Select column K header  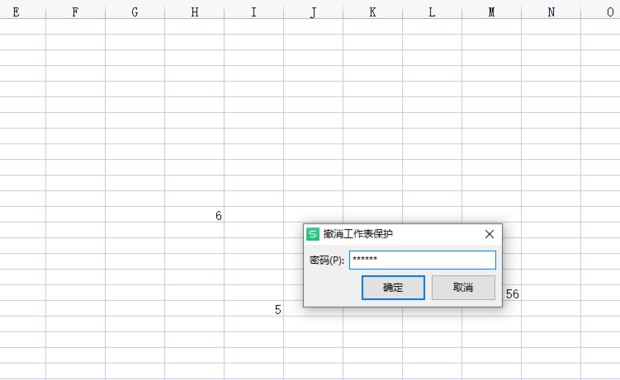point(373,12)
